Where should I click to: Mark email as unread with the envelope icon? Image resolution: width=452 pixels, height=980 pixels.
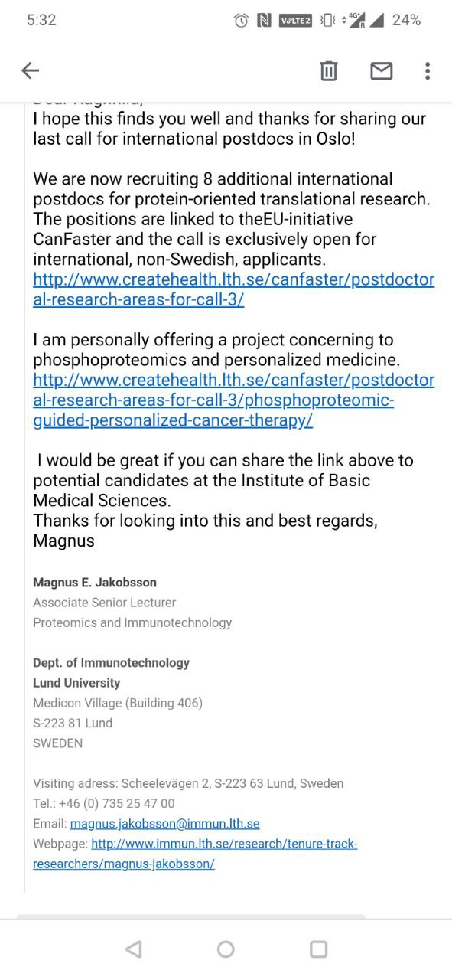tap(381, 71)
